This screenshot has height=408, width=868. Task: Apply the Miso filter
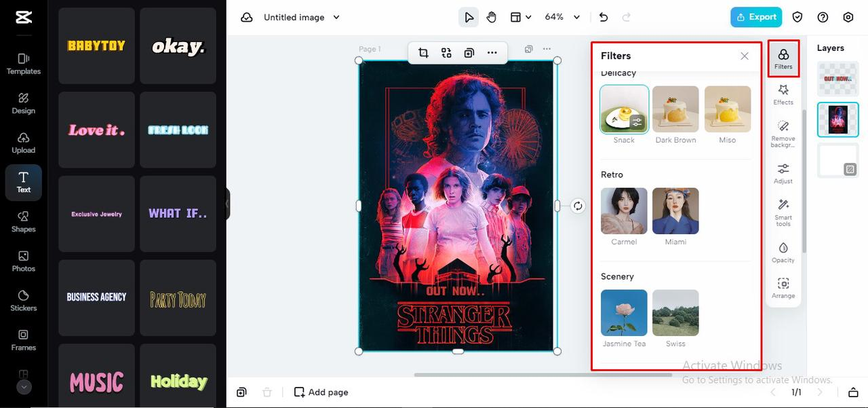point(728,109)
